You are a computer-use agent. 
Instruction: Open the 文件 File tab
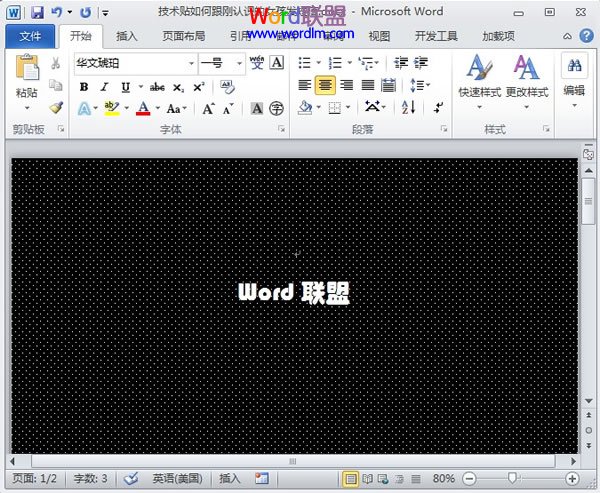tap(30, 36)
